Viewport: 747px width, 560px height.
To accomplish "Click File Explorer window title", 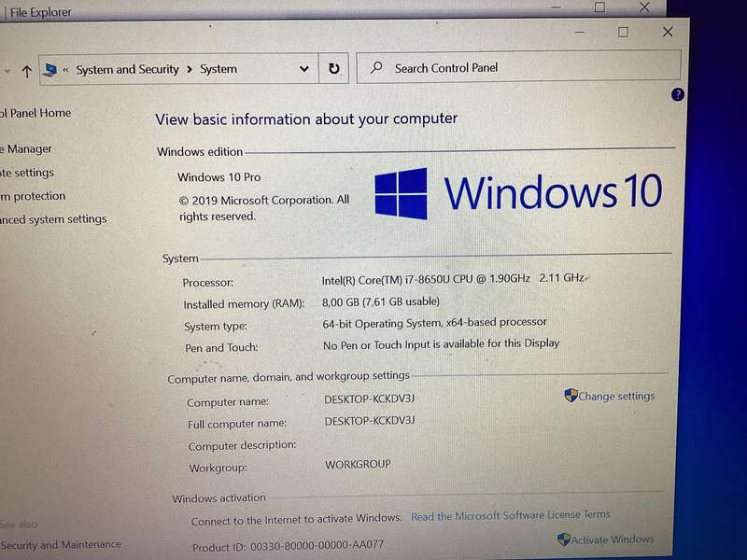I will coord(40,12).
